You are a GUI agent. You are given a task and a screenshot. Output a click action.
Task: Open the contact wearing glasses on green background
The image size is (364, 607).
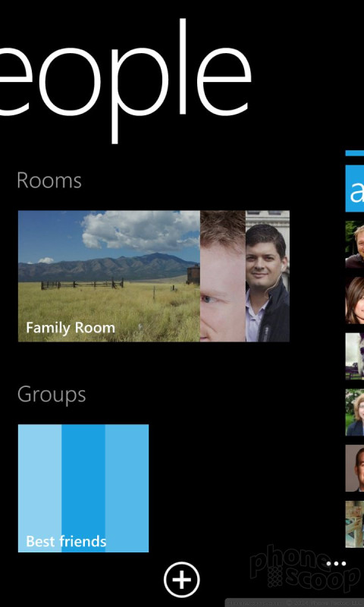[x=355, y=412]
